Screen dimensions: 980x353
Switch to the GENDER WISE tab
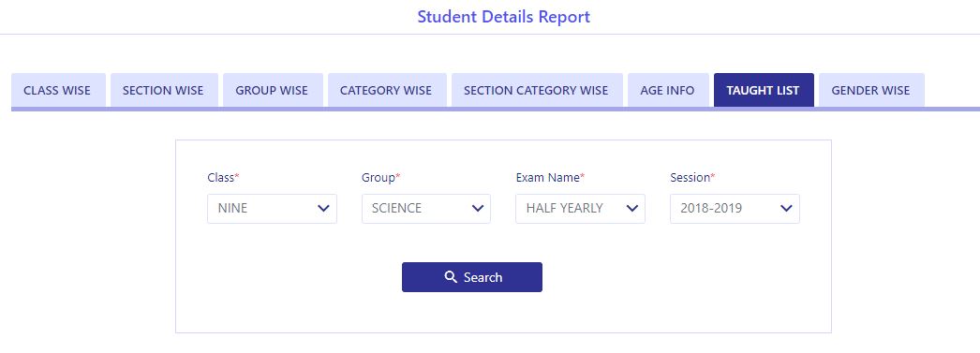coord(870,91)
